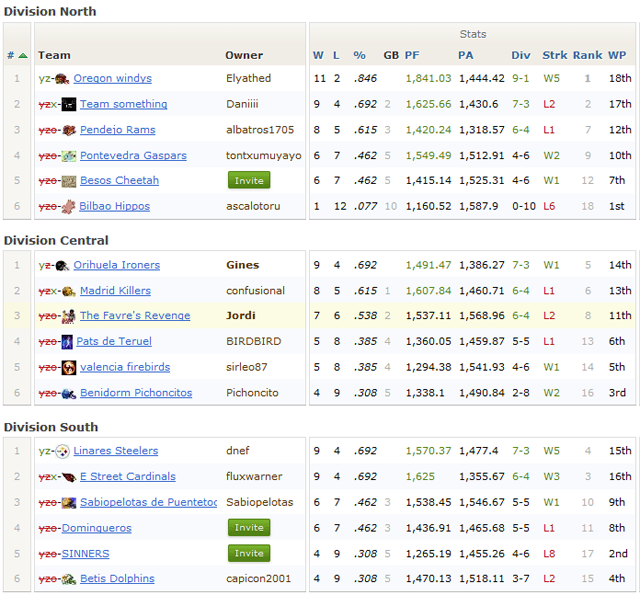The height and width of the screenshot is (595, 640).
Task: Click The Favre's Revenge team logo
Action: [x=69, y=316]
